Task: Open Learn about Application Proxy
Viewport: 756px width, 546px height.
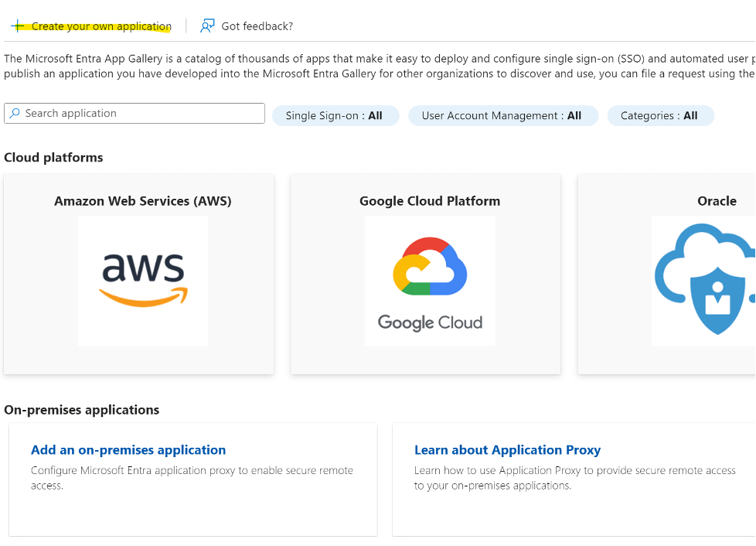Action: point(508,450)
